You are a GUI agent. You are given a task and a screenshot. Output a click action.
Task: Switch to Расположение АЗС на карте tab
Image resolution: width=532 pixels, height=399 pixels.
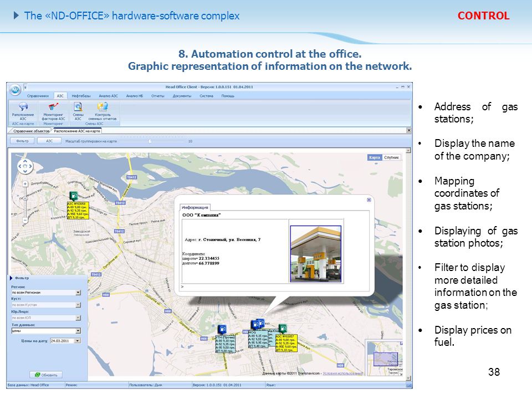coord(77,131)
